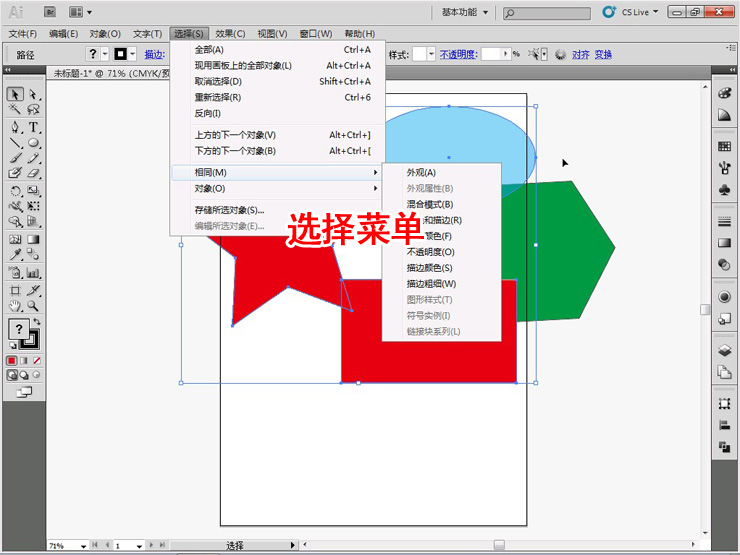Click the Fill color swatch in toolbox
This screenshot has height=555, width=740.
click(17, 329)
